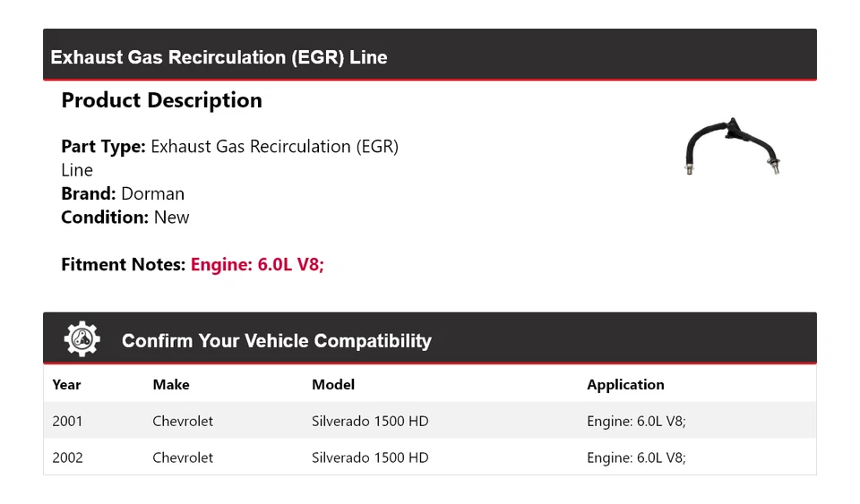Click Chevrolet in the 2001 row
860x504 pixels.
[183, 421]
